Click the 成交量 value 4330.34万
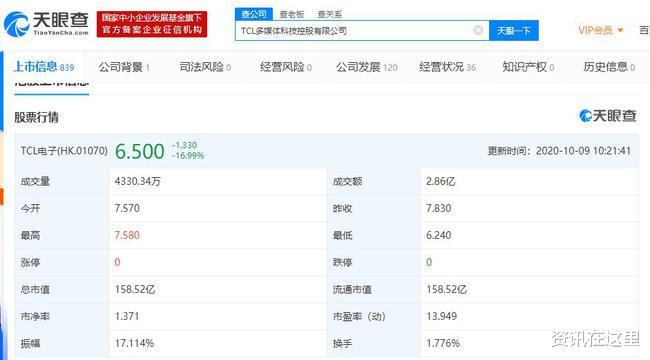Image resolution: width=650 pixels, height=360 pixels. (138, 181)
